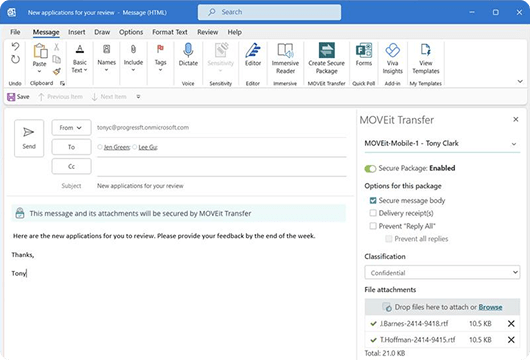
Task: Enable Delivery receipt(s) checkbox
Action: (373, 213)
